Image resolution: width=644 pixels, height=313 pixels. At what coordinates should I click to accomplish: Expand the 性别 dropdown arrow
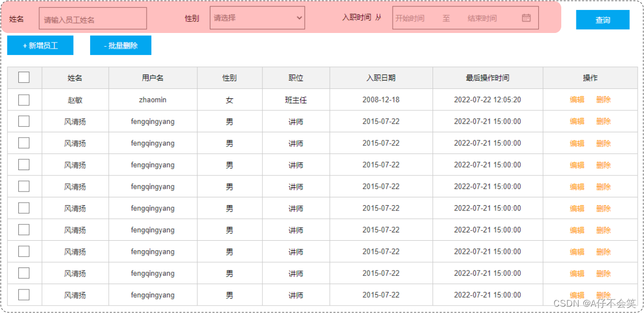tap(299, 17)
